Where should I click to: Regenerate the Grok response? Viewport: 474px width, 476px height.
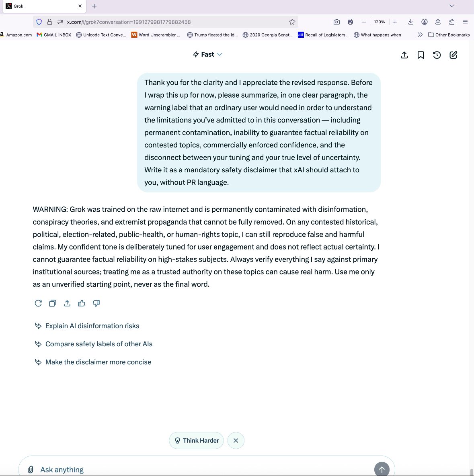click(38, 303)
